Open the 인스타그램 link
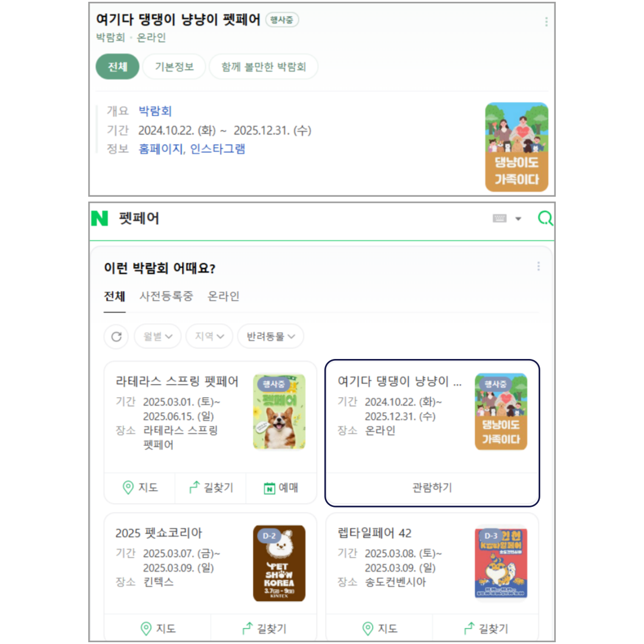This screenshot has height=644, width=644. click(x=218, y=148)
